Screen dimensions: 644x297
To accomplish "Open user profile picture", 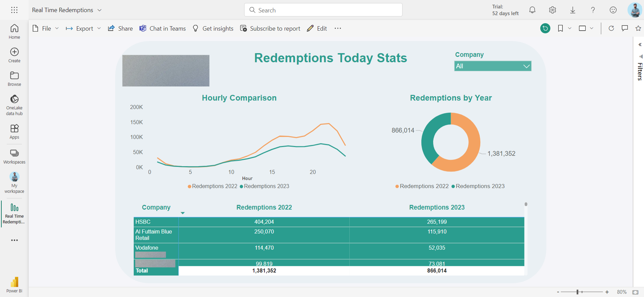I will tap(635, 10).
